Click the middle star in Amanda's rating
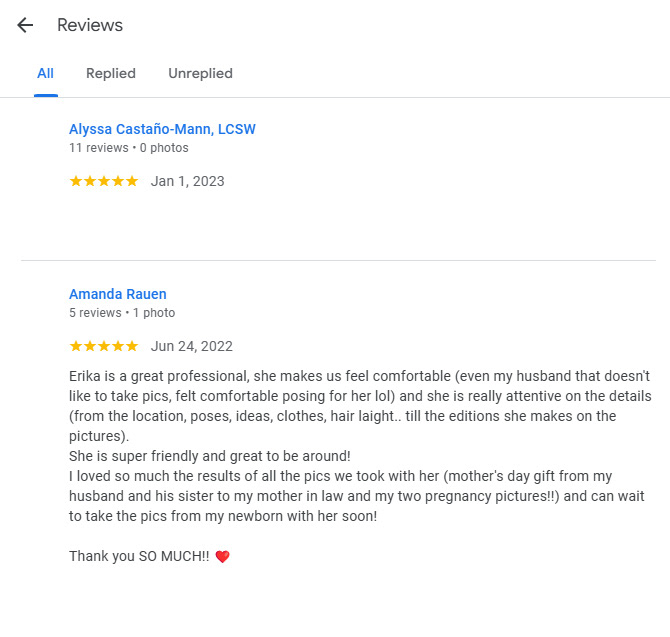This screenshot has width=670, height=637. tap(104, 346)
